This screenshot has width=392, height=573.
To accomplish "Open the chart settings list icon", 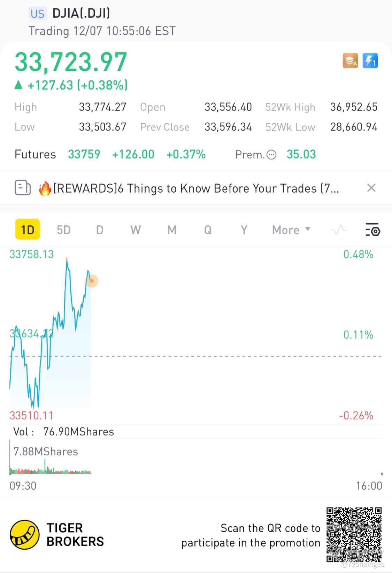I will [372, 230].
